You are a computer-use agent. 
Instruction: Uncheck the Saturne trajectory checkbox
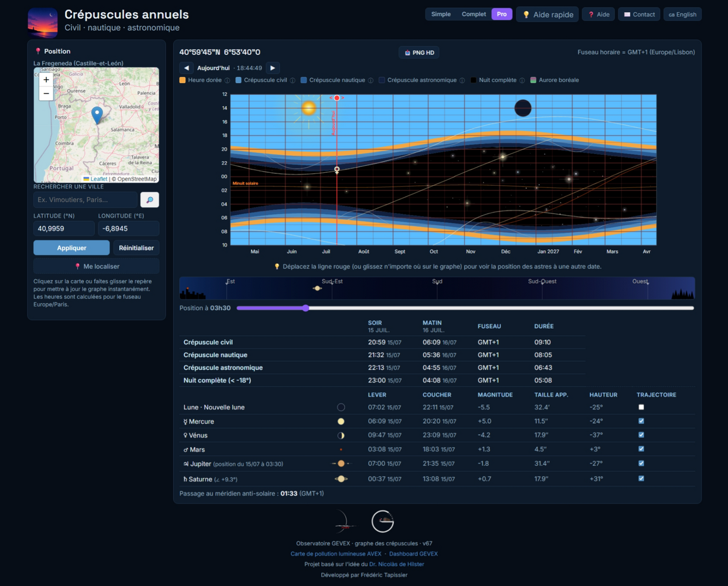[641, 478]
